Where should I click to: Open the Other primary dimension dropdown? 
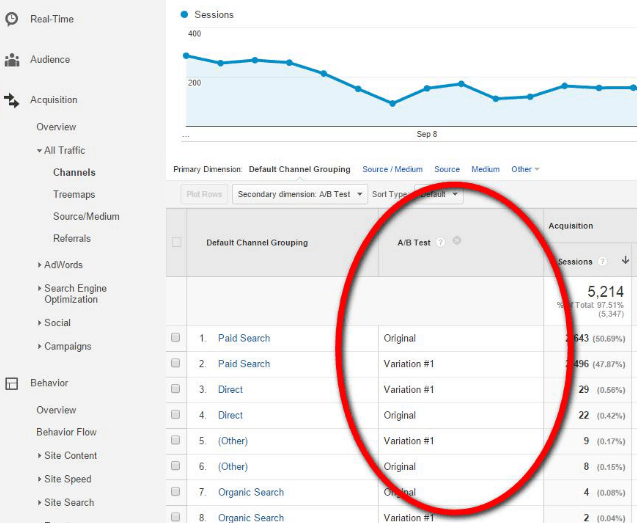[525, 169]
